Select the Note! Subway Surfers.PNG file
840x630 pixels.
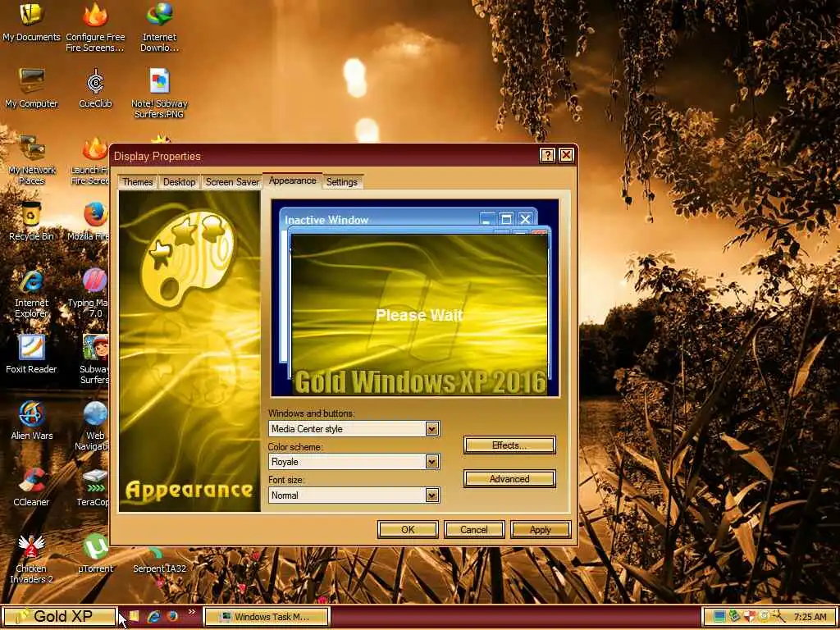pyautogui.click(x=159, y=94)
